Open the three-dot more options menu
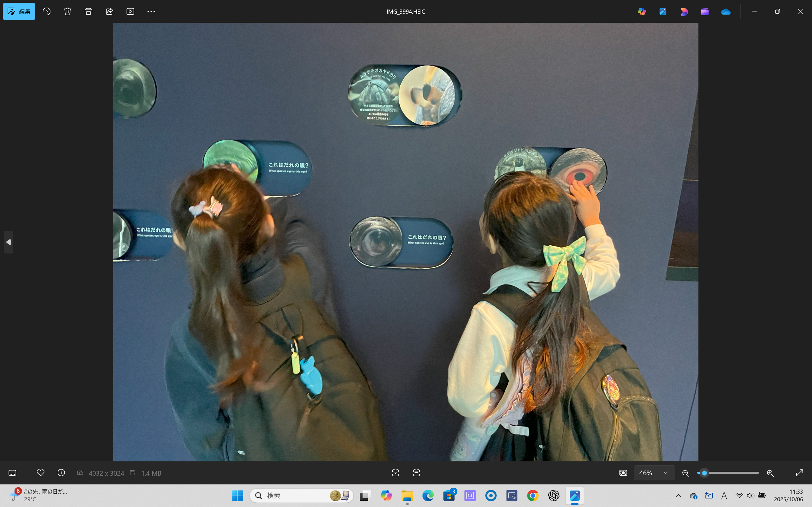Viewport: 812px width, 507px height. [151, 11]
